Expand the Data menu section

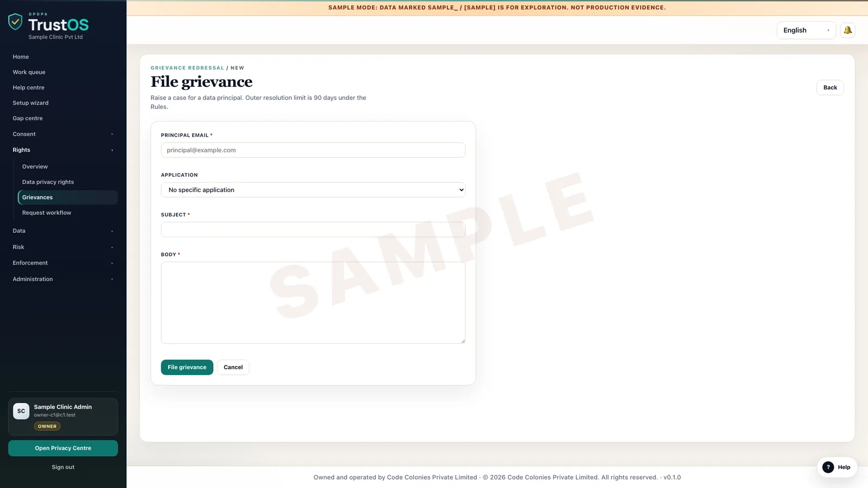(x=63, y=231)
